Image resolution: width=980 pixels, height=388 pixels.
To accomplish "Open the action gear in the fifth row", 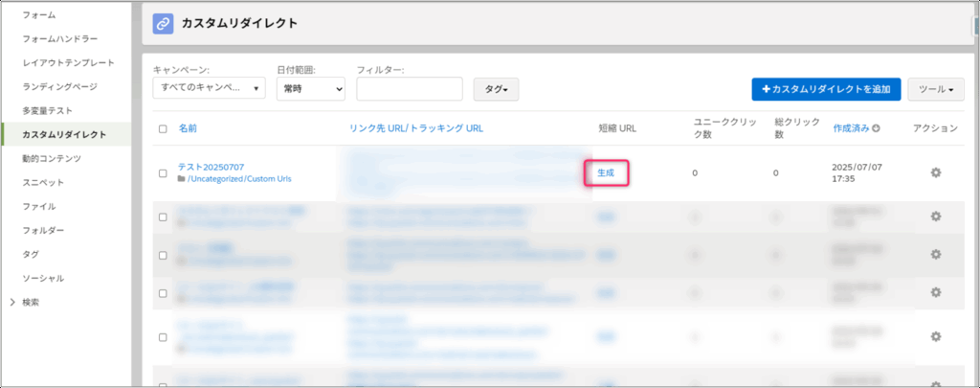I will coord(935,335).
